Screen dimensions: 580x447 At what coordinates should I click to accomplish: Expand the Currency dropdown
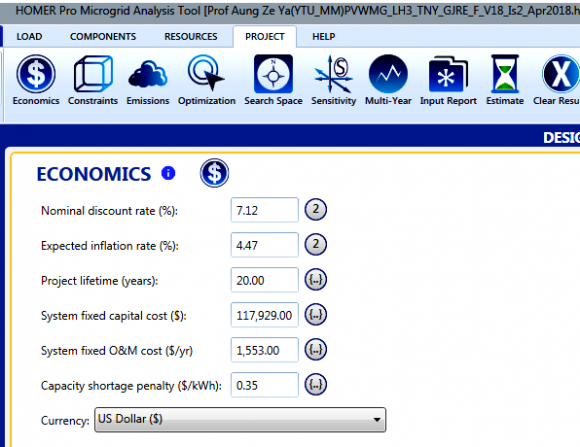pos(240,420)
